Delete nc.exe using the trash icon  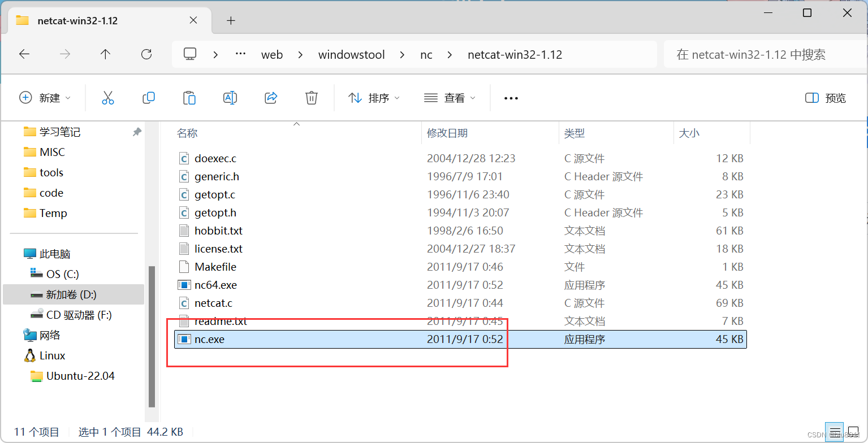click(312, 98)
